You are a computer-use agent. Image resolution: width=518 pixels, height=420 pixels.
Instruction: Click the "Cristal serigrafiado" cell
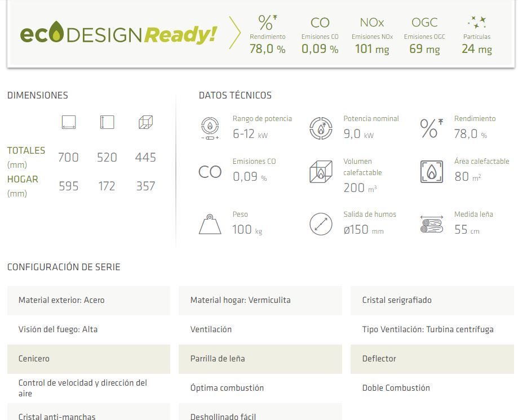pos(432,300)
